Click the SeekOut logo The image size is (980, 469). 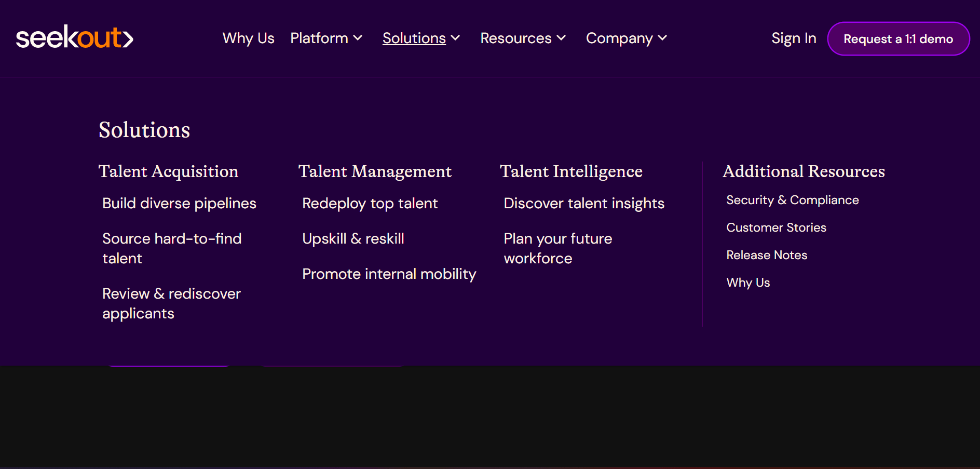click(x=74, y=37)
